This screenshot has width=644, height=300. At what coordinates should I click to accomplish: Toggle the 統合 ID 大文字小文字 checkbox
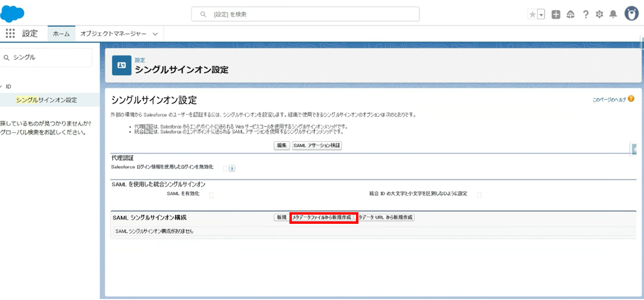tap(479, 195)
